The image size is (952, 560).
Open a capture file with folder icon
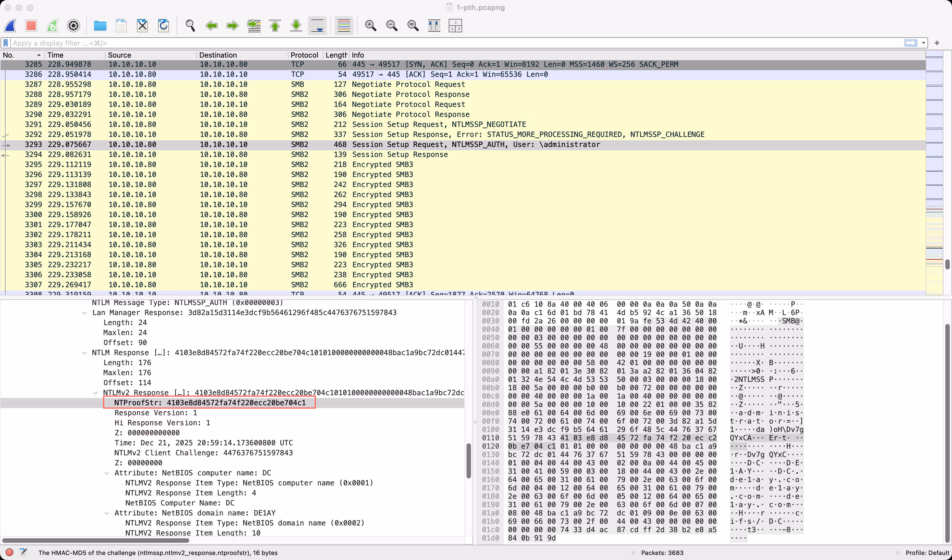coord(100,26)
